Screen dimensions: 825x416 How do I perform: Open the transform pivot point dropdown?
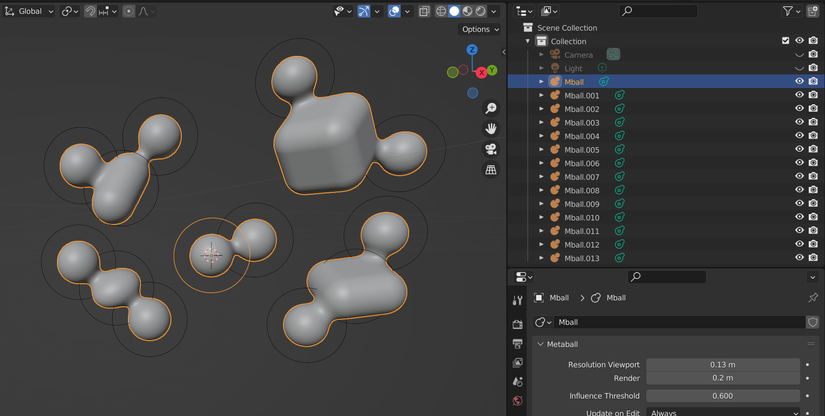point(69,11)
